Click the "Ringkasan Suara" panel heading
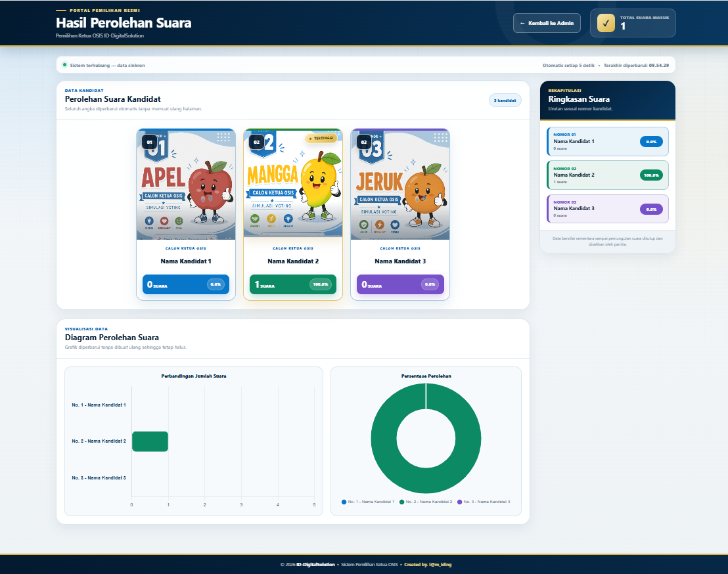728x574 pixels. coord(579,99)
